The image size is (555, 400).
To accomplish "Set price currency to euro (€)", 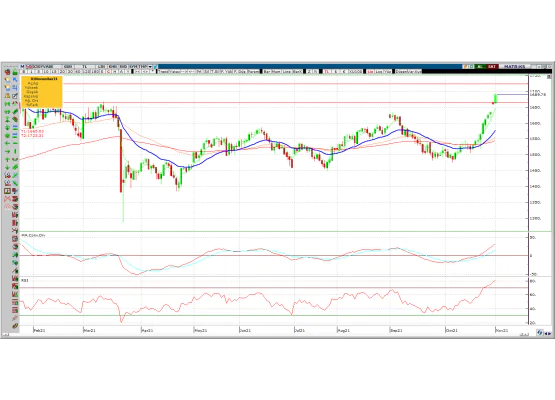I will pyautogui.click(x=344, y=71).
